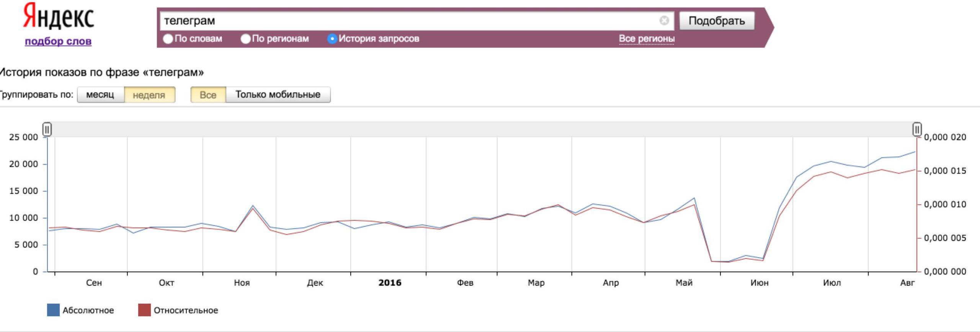Click the Мар month axis label
This screenshot has width=980, height=332.
pos(536,283)
